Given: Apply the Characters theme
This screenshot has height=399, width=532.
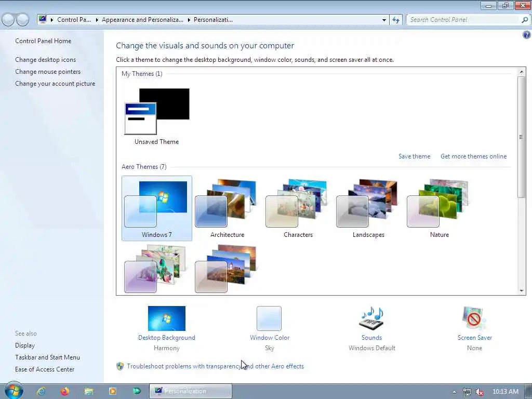Looking at the screenshot, I should coord(298,208).
